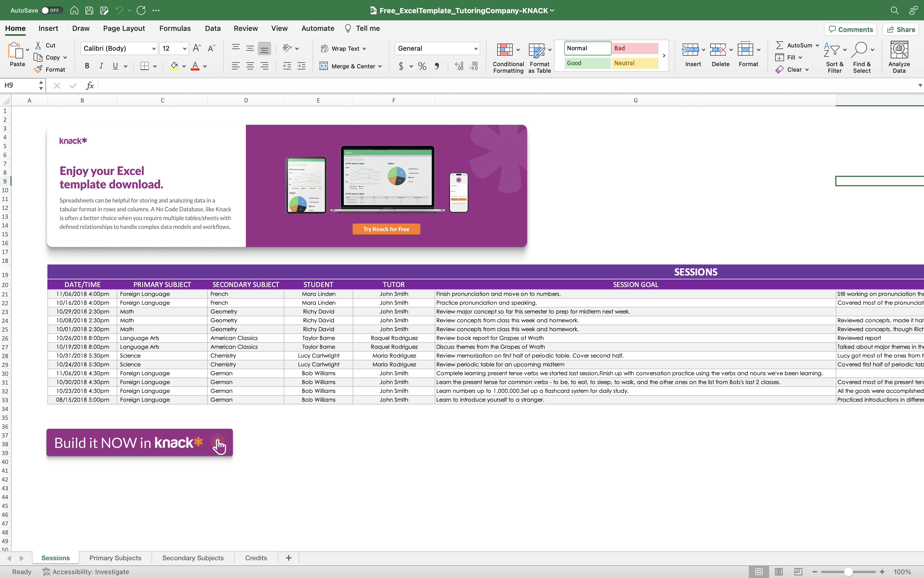The width and height of the screenshot is (924, 578).
Task: Click the Try Knack for Free button
Action: tap(386, 229)
